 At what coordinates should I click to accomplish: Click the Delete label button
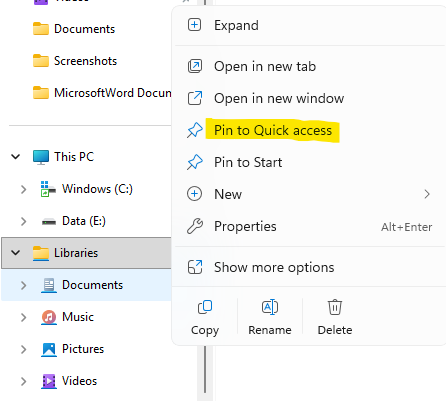[335, 330]
